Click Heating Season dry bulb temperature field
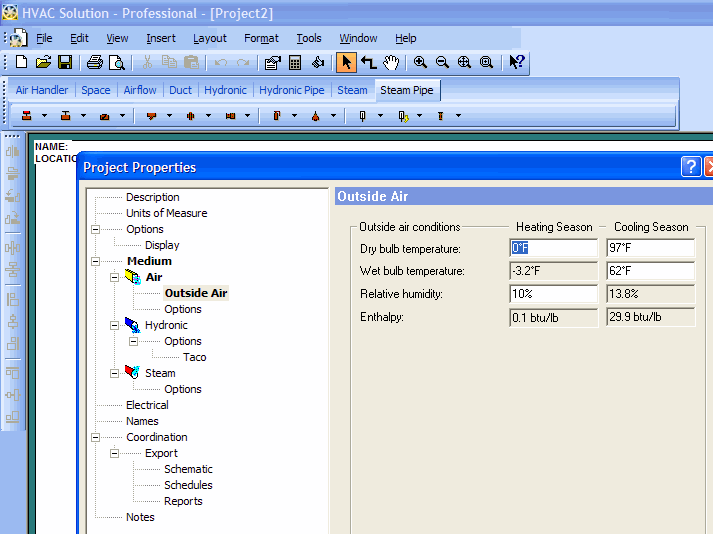Viewport: 713px width, 534px height. (553, 248)
